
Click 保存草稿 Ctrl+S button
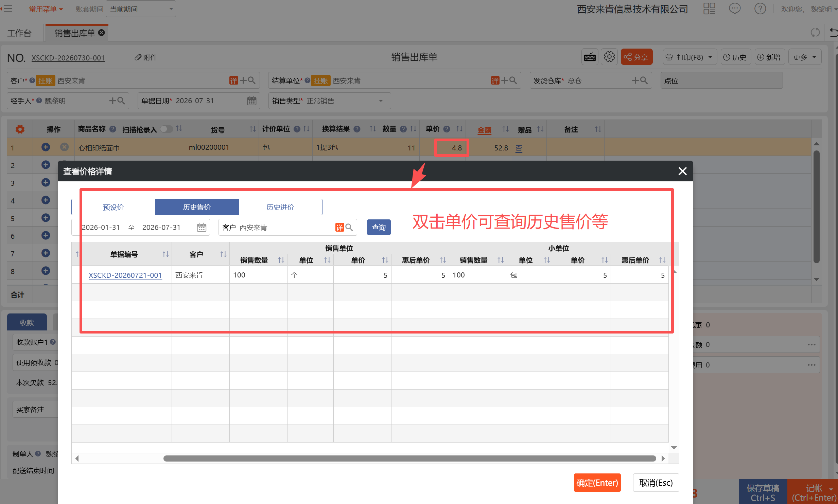point(763,492)
